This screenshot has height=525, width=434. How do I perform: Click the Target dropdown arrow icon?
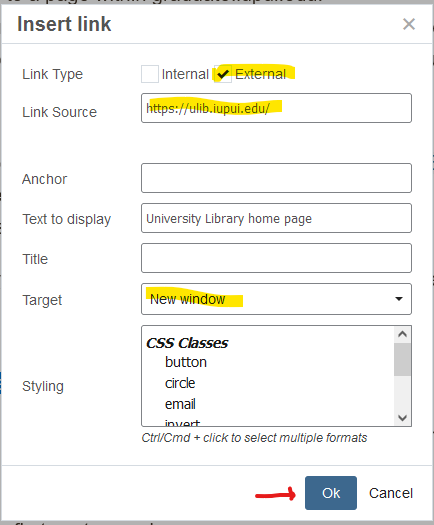(399, 299)
